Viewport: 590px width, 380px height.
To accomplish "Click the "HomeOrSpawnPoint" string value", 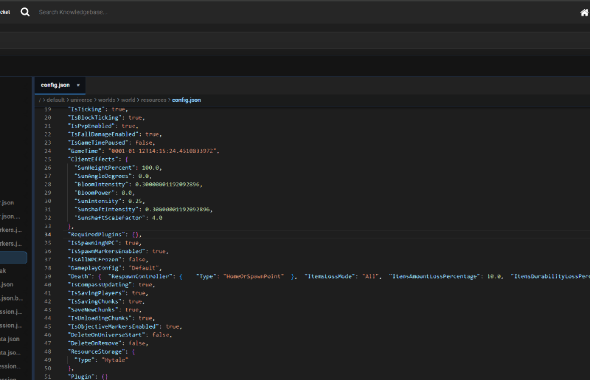I will [254, 276].
